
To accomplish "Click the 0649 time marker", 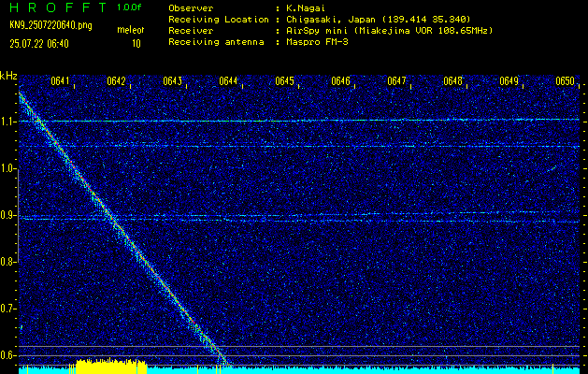I will pyautogui.click(x=509, y=81).
